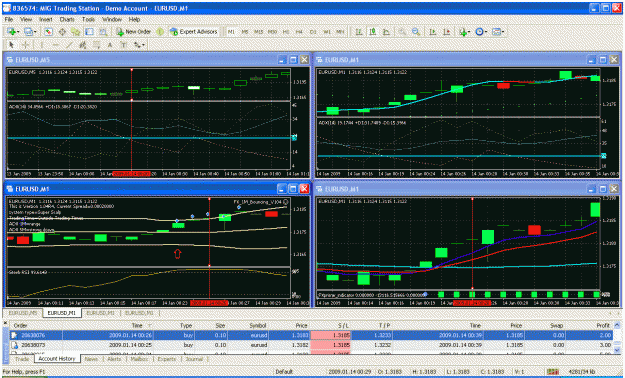Open the File menu
The width and height of the screenshot is (625, 378).
tap(9, 19)
